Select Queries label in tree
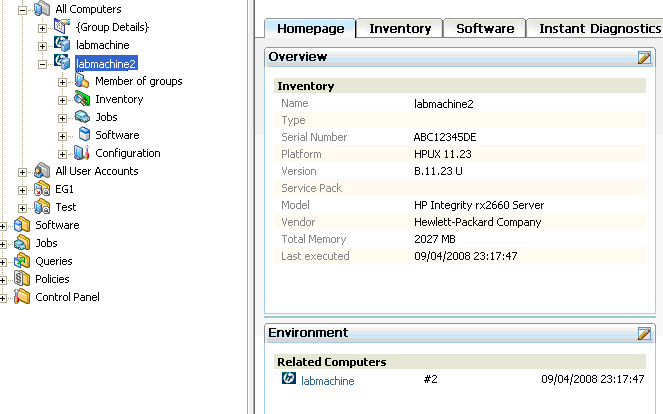The width and height of the screenshot is (663, 414). coord(54,261)
